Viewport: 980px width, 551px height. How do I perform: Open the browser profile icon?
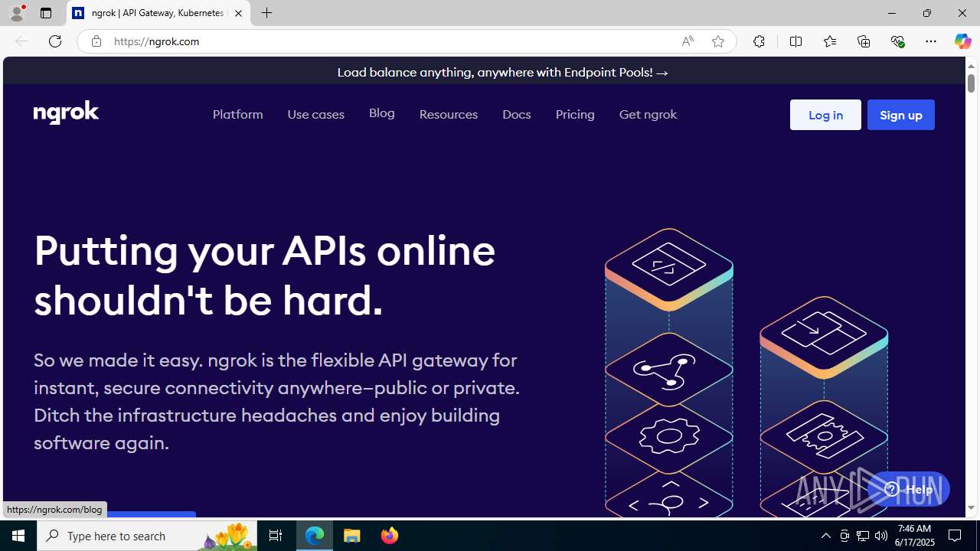point(16,13)
